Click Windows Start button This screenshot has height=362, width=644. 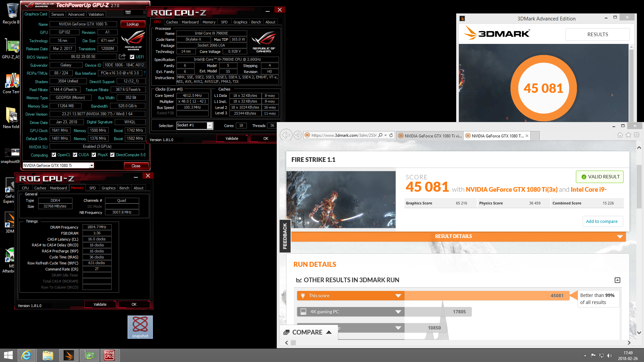coord(8,355)
